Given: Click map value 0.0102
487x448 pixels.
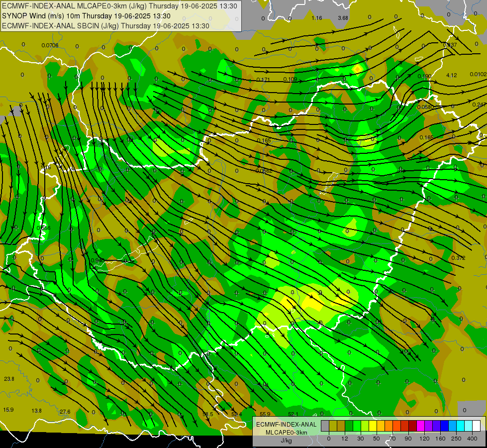Looking at the screenshot, I should [478, 74].
